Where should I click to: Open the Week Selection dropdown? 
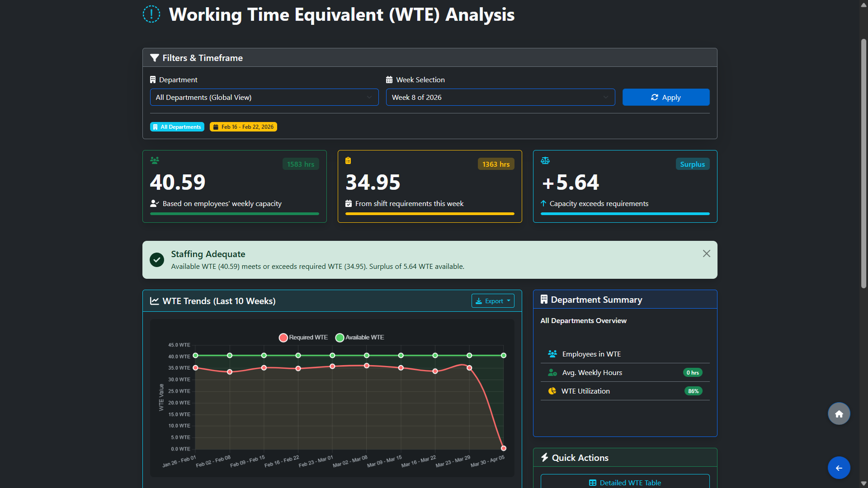point(500,97)
